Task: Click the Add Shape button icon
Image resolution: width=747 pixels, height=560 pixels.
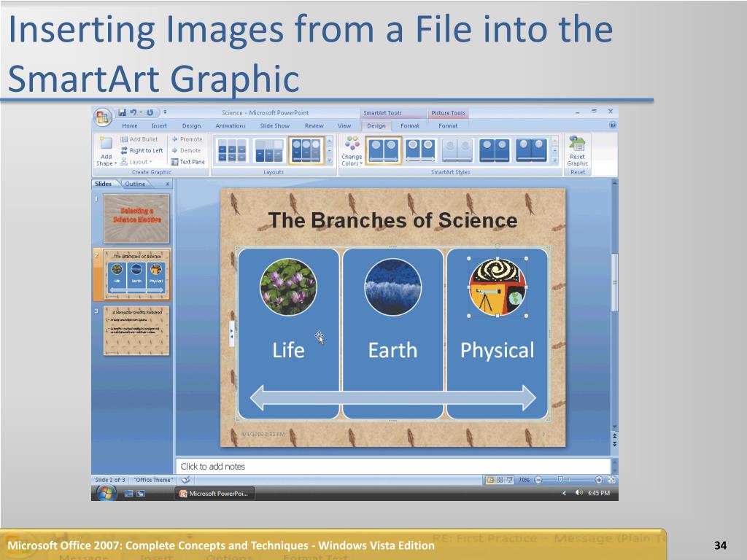Action: click(x=106, y=144)
